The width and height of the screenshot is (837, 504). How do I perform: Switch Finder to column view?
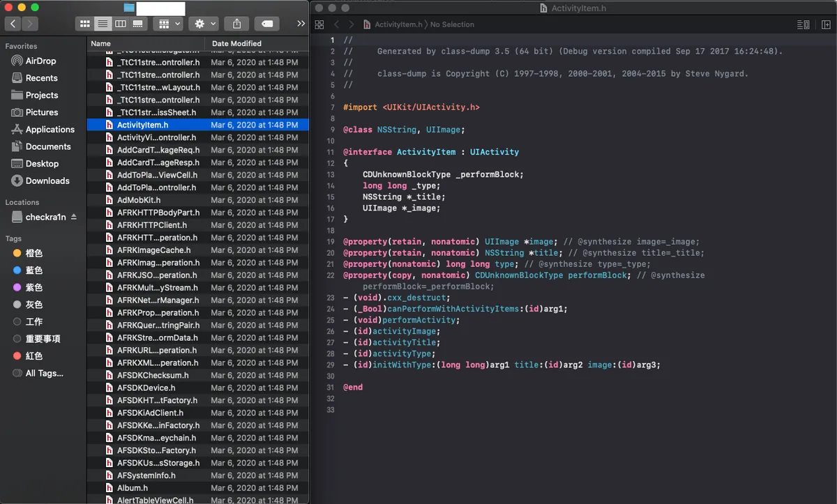(x=120, y=24)
